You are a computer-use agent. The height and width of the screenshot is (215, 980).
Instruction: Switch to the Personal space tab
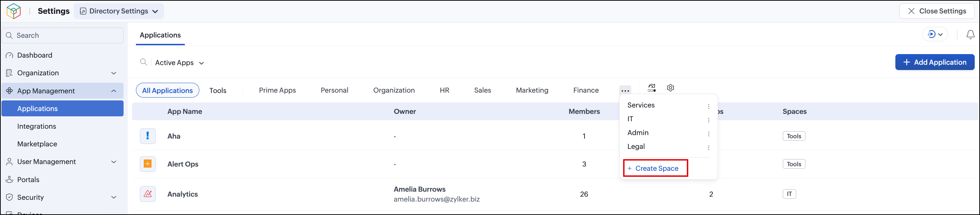point(335,91)
